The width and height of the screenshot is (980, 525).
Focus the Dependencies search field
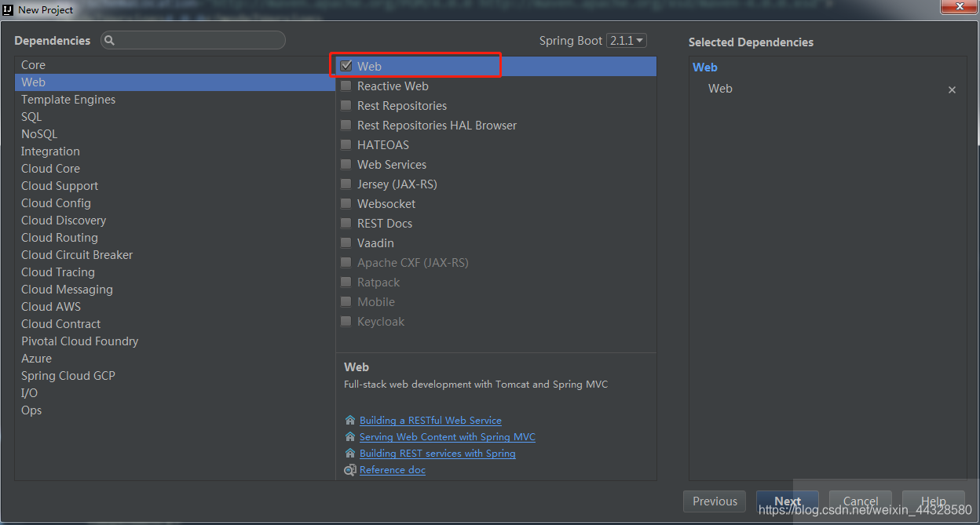(193, 40)
